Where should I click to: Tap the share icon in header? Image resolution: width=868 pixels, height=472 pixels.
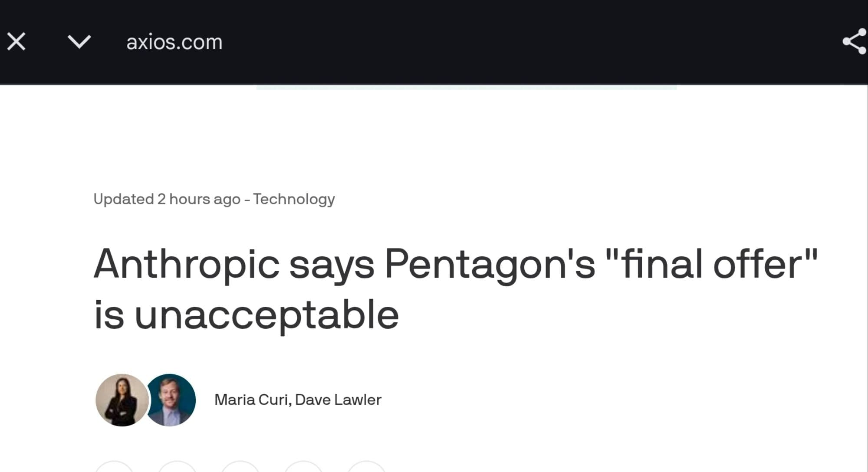[x=854, y=42]
